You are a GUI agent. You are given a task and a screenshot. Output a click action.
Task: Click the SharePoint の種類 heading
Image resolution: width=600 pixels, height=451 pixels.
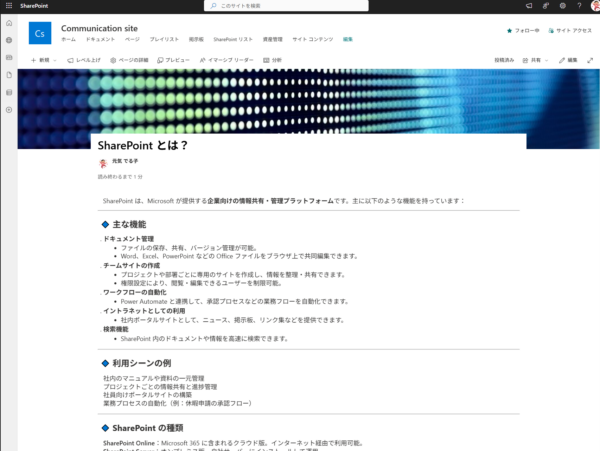coord(148,428)
